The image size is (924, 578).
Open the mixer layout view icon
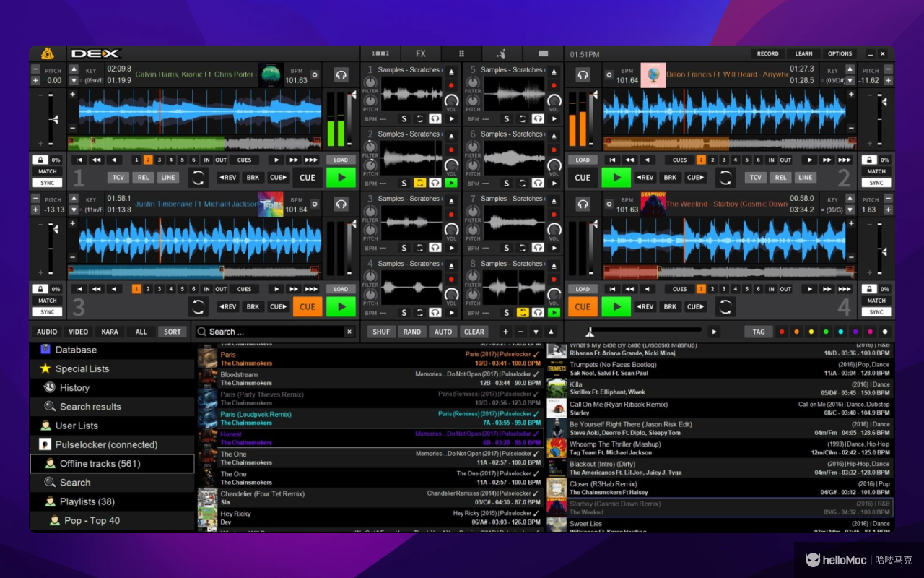380,53
